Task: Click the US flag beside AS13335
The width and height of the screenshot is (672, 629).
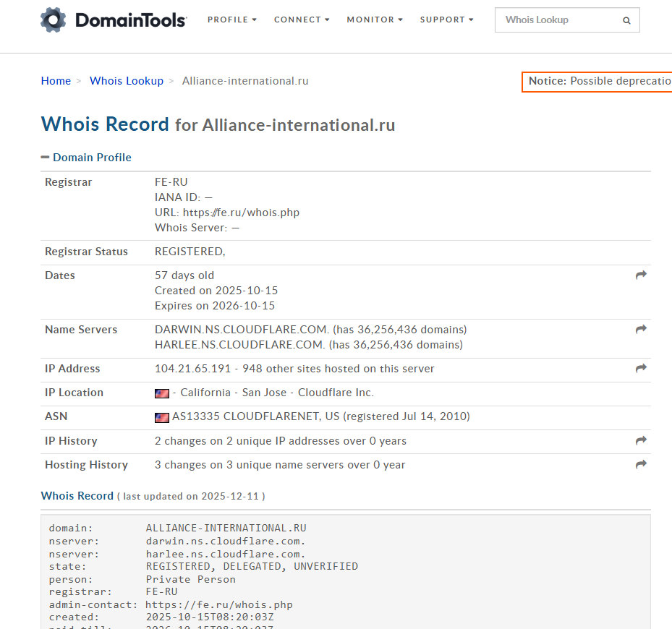Action: click(162, 417)
